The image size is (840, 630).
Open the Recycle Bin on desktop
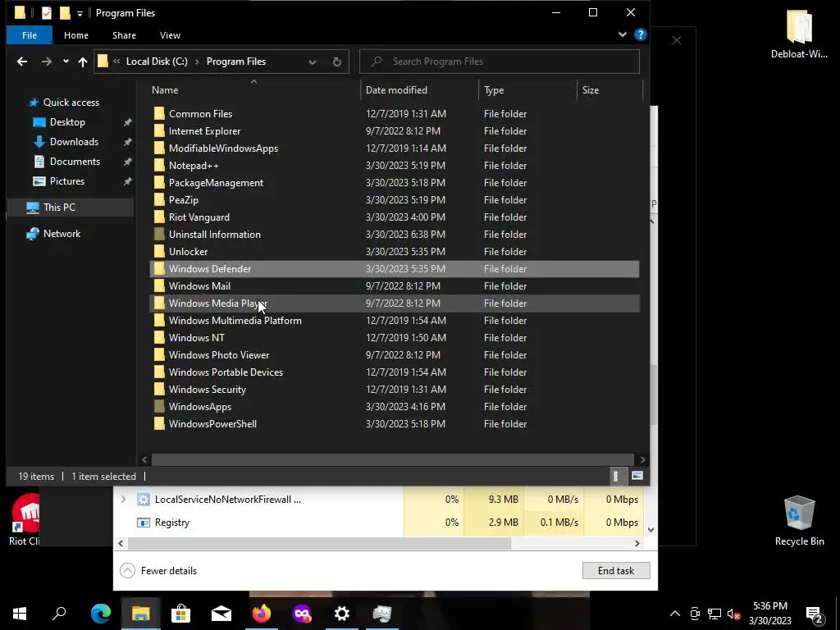(x=799, y=521)
